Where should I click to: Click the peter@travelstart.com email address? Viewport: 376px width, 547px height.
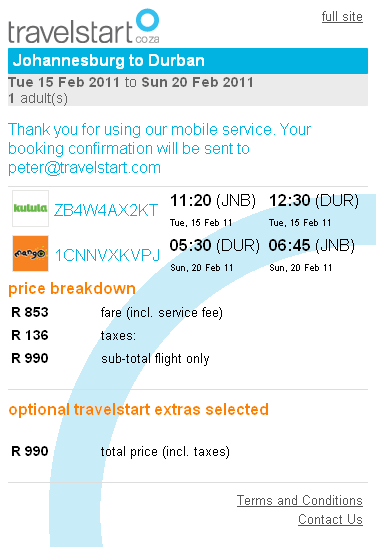point(84,168)
